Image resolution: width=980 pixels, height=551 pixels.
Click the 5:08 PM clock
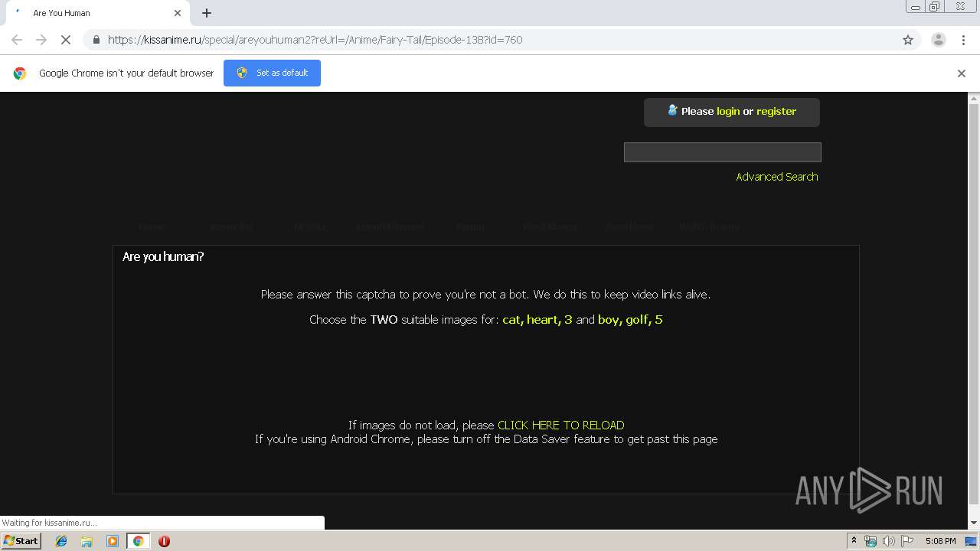click(940, 541)
